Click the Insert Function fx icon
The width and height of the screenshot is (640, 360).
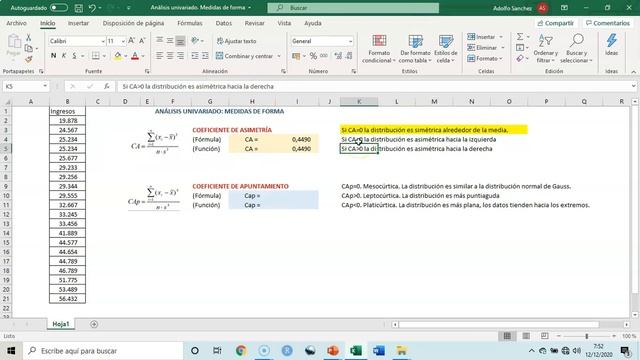coord(107,87)
